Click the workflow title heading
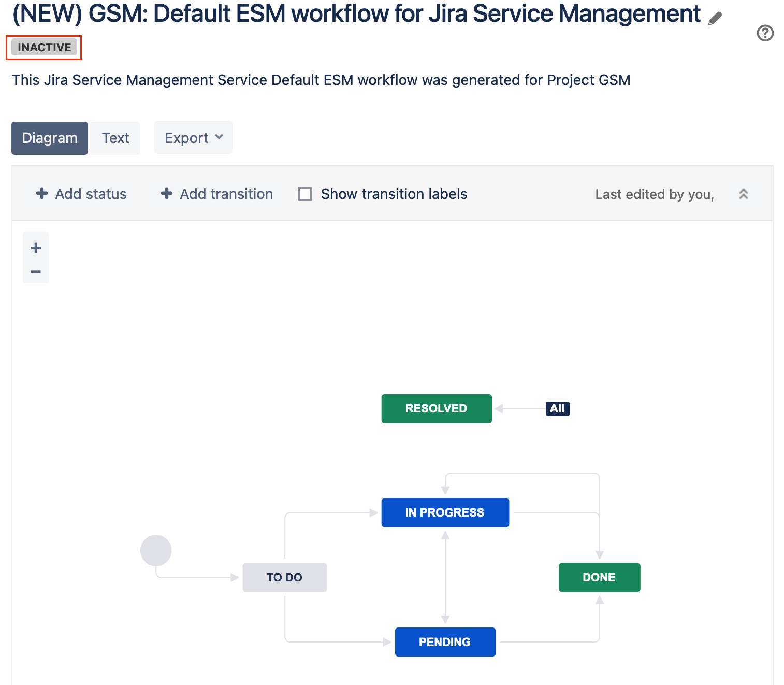Screen dimensions: 784x685 point(356,14)
